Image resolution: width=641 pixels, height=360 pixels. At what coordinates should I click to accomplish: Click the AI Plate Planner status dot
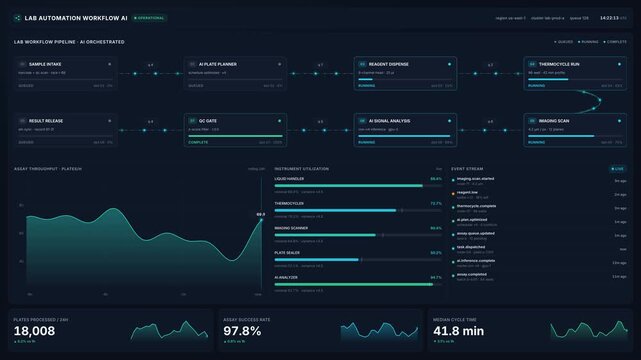pyautogui.click(x=280, y=64)
